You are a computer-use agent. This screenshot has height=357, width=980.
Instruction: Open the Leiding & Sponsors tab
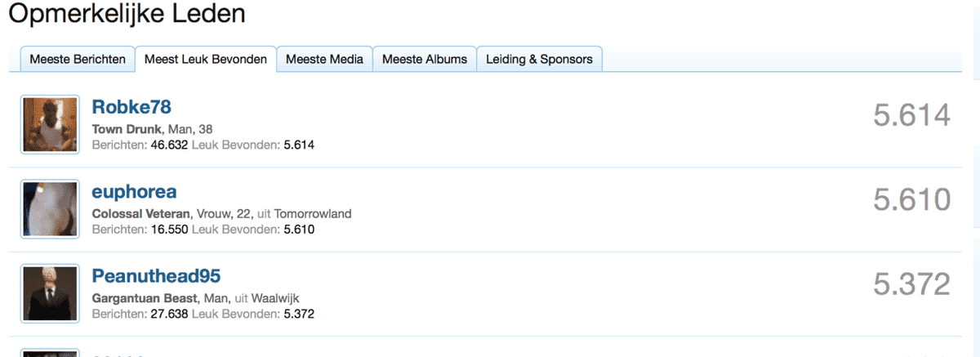click(539, 59)
